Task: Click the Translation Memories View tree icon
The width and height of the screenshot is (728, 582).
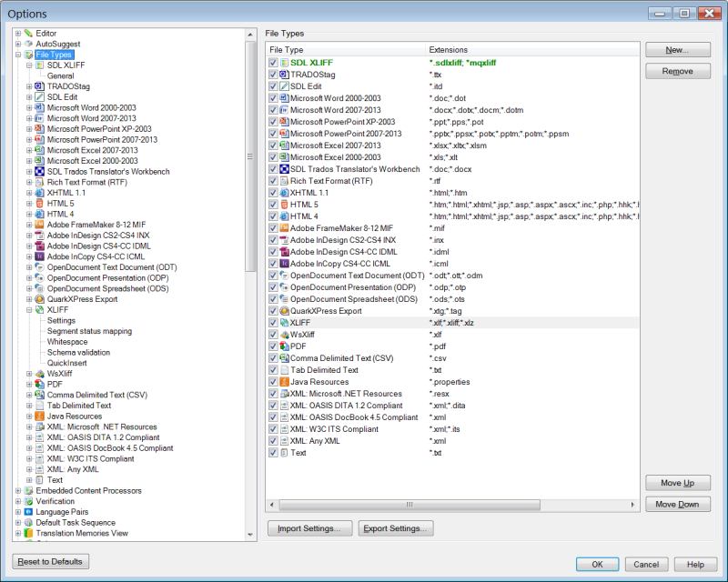Action: tap(29, 533)
